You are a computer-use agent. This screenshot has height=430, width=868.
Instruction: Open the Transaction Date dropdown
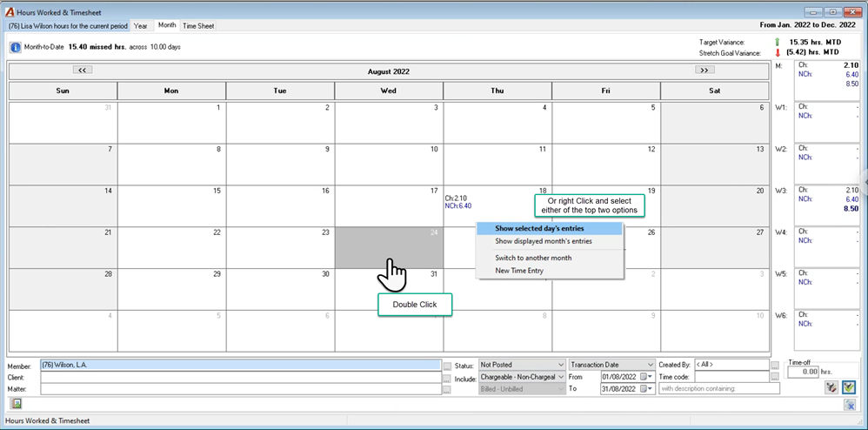(611, 365)
